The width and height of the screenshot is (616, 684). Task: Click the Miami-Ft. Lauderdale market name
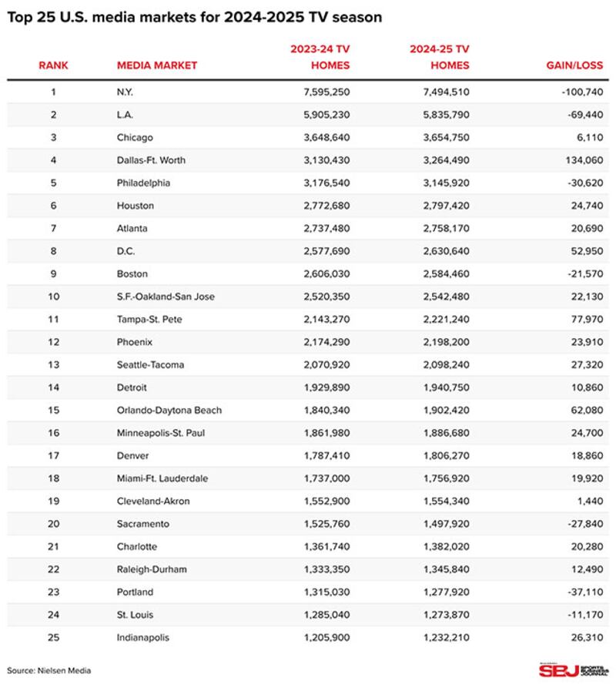pyautogui.click(x=162, y=478)
